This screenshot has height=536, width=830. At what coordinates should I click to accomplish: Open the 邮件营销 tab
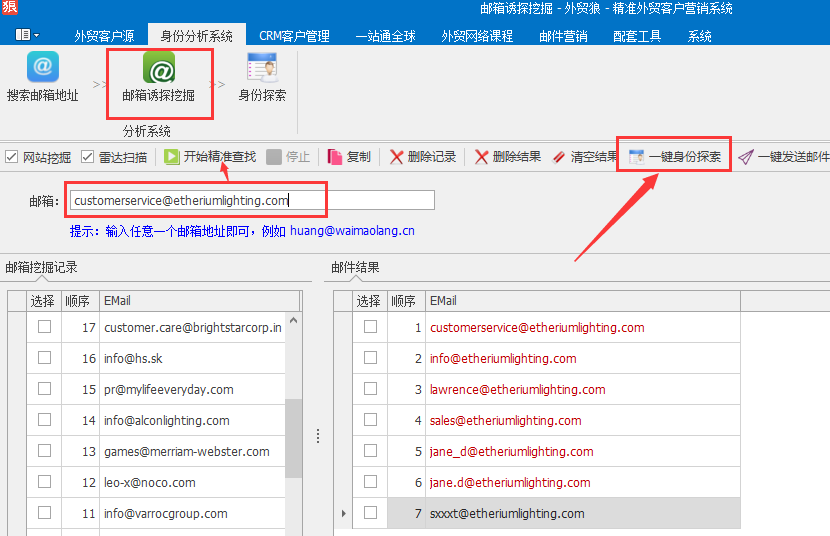pos(563,36)
